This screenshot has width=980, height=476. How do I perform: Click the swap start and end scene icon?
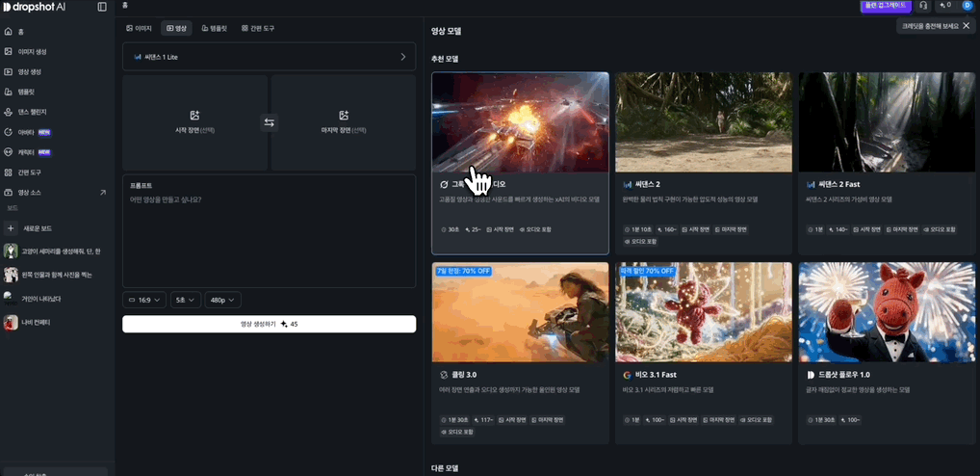(270, 122)
